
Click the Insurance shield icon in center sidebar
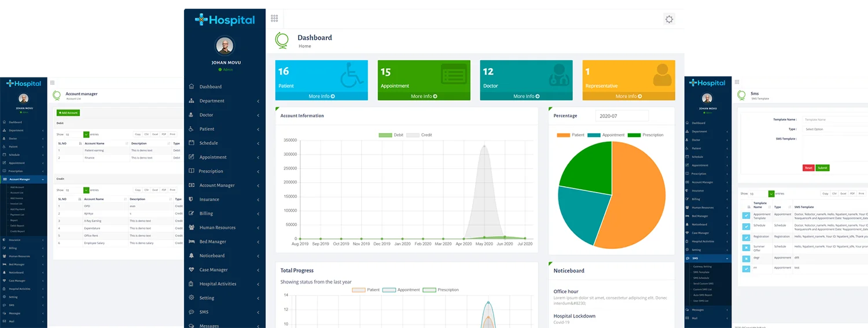click(x=192, y=199)
